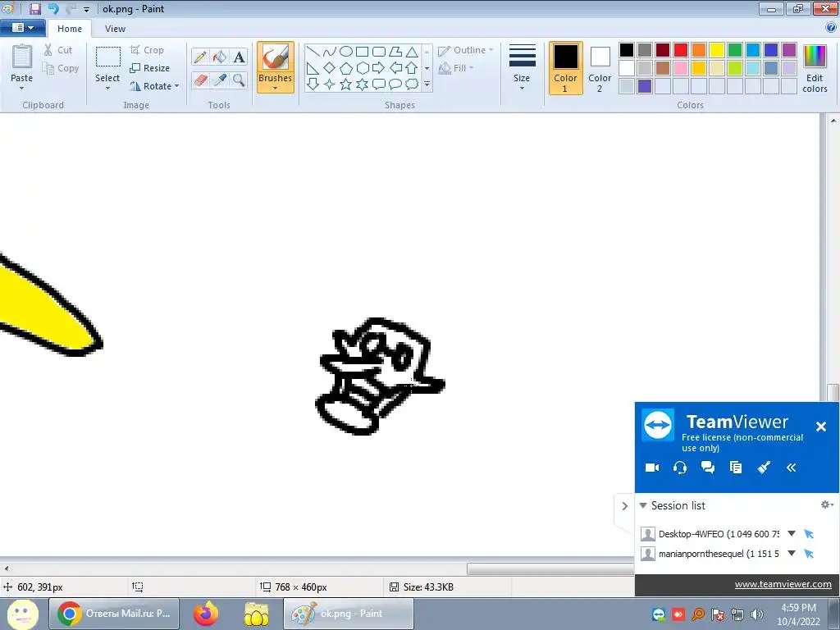Viewport: 840px width, 630px height.
Task: Click TeamViewer headset audio icon
Action: click(680, 468)
